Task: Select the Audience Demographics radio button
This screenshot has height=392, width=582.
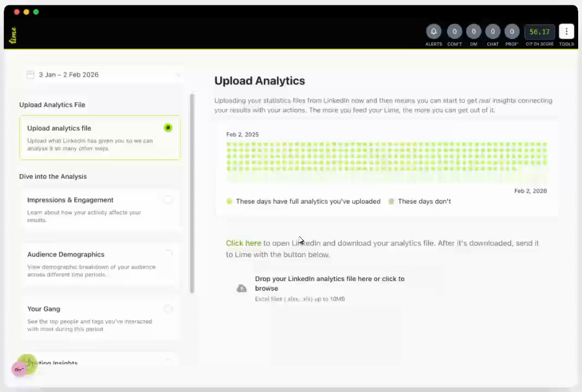Action: (168, 254)
